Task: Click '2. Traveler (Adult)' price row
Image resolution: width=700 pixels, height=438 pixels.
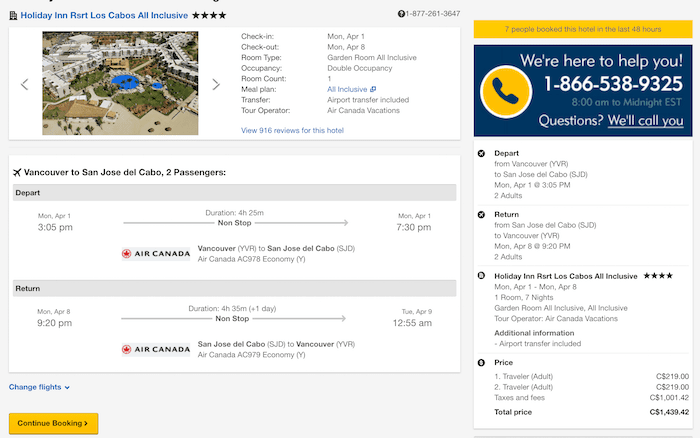Action: 591,387
